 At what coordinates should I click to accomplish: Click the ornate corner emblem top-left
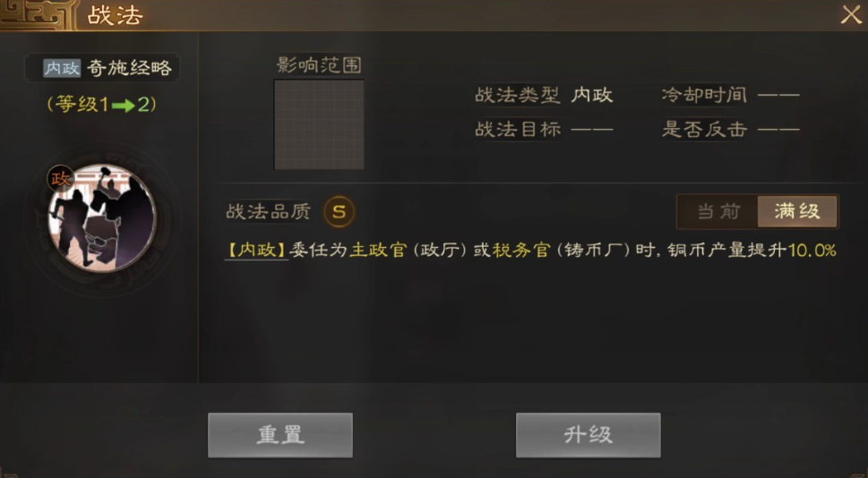click(x=37, y=15)
